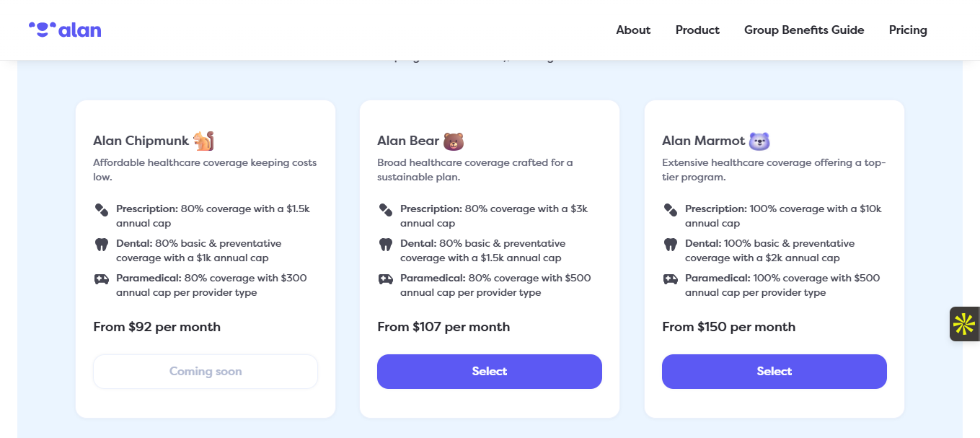Click the tooth icon in Alan Bear card
This screenshot has height=438, width=980.
pos(386,244)
